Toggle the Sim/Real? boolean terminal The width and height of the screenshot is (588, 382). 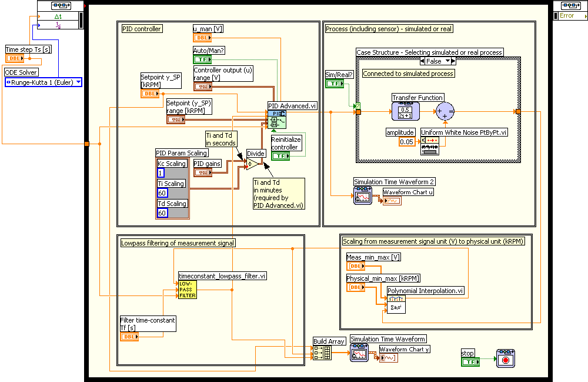335,84
